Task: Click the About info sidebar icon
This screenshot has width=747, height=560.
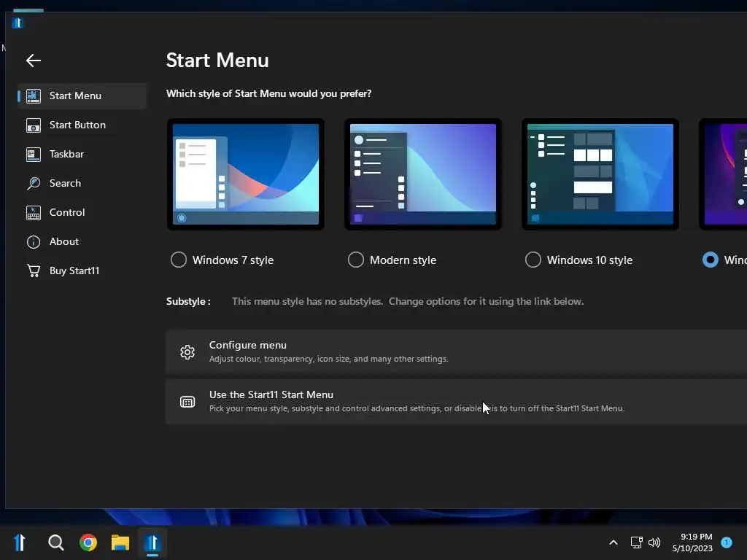Action: [x=34, y=242]
